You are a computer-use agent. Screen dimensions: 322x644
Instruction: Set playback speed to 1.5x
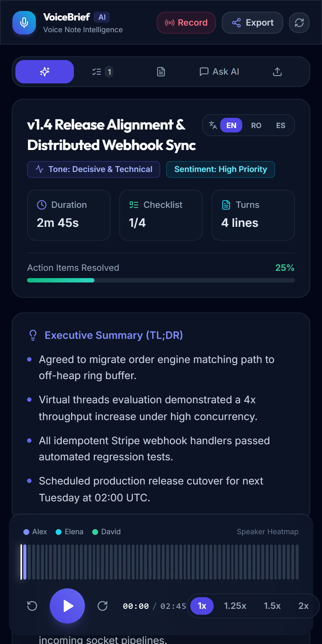pyautogui.click(x=272, y=606)
